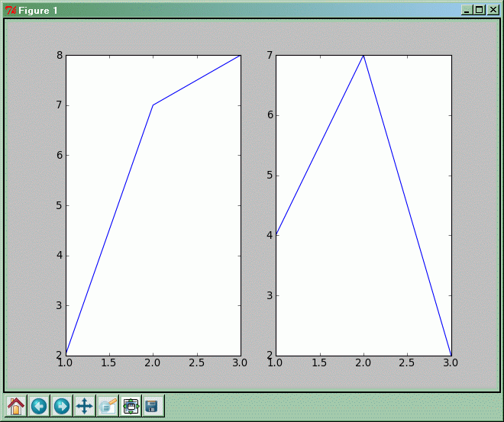Close the Figure 1 window
The height and width of the screenshot is (422, 504).
[492, 10]
